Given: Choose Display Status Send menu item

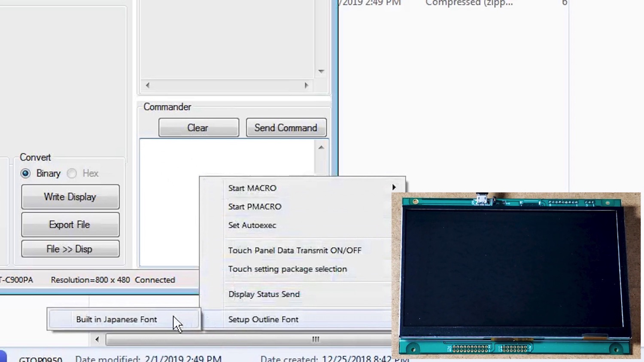Looking at the screenshot, I should 264,294.
